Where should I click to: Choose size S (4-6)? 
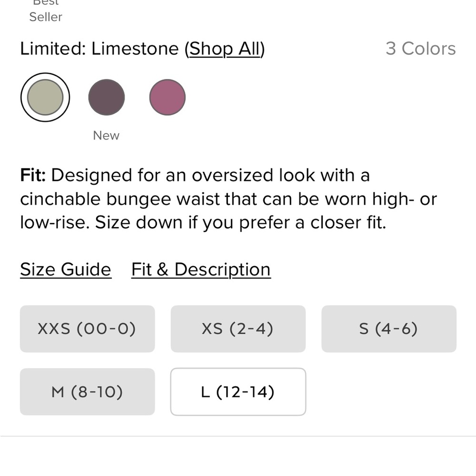[389, 329]
